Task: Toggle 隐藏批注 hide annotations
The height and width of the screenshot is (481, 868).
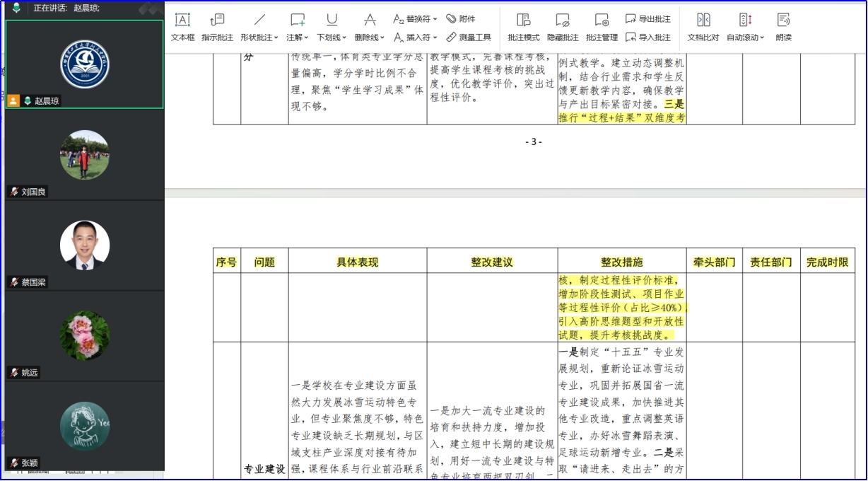Action: point(563,27)
